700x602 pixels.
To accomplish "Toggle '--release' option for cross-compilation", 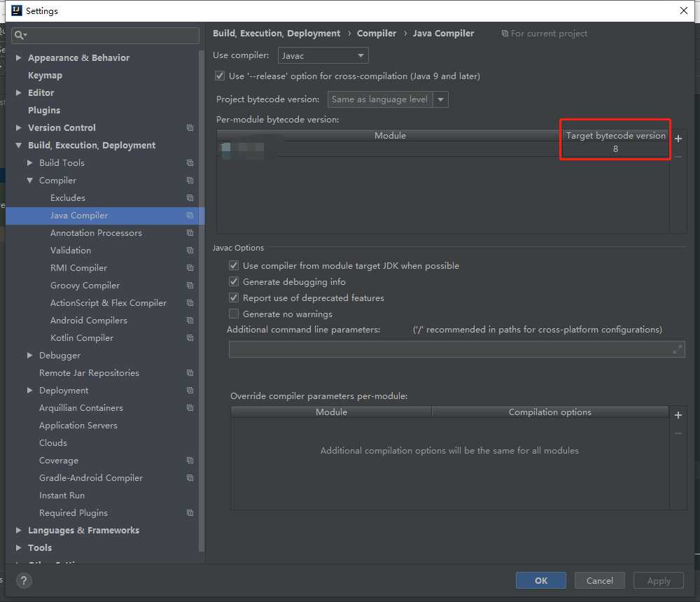I will [220, 76].
